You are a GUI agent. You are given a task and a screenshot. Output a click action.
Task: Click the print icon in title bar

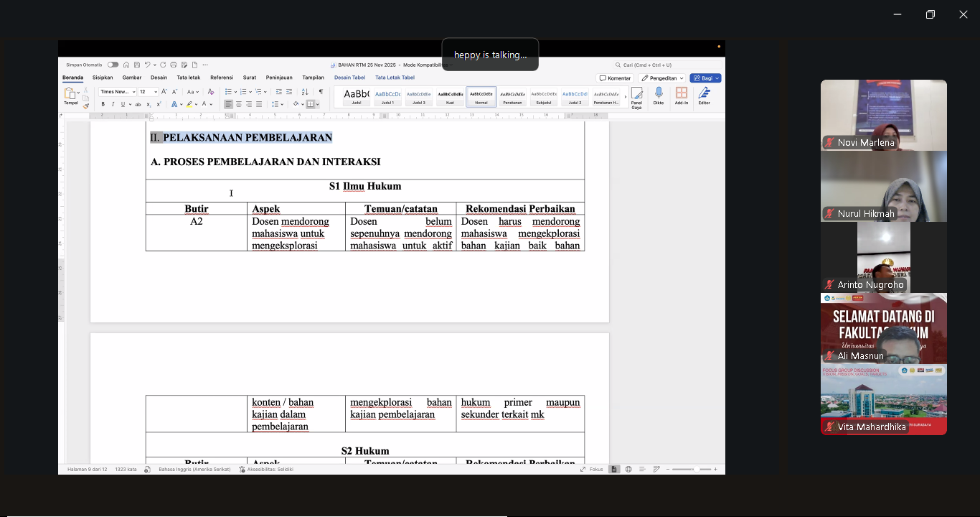(174, 65)
